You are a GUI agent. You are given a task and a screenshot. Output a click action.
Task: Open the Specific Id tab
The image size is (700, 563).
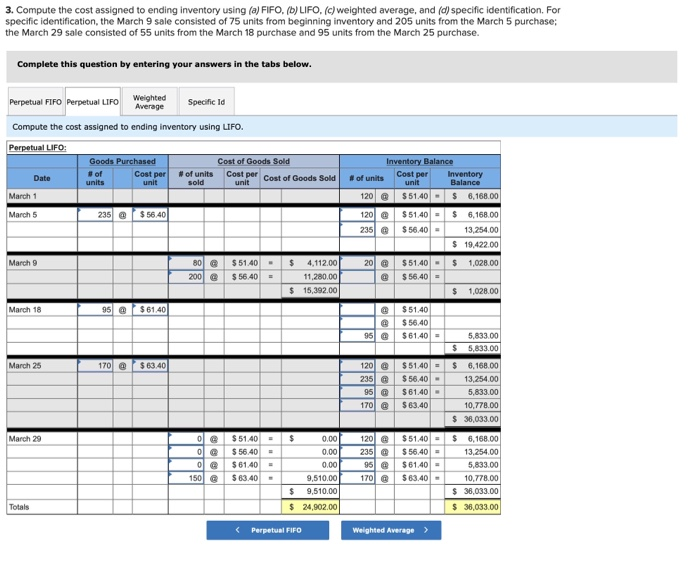click(x=206, y=102)
